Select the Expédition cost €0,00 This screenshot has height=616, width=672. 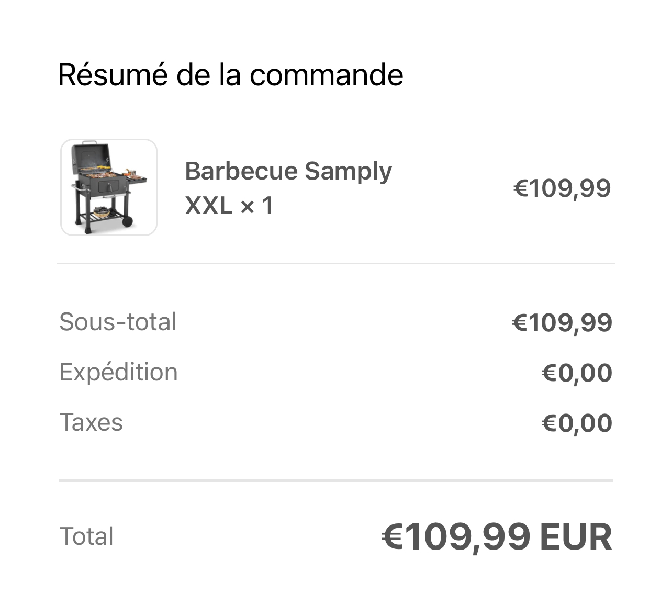(x=576, y=373)
